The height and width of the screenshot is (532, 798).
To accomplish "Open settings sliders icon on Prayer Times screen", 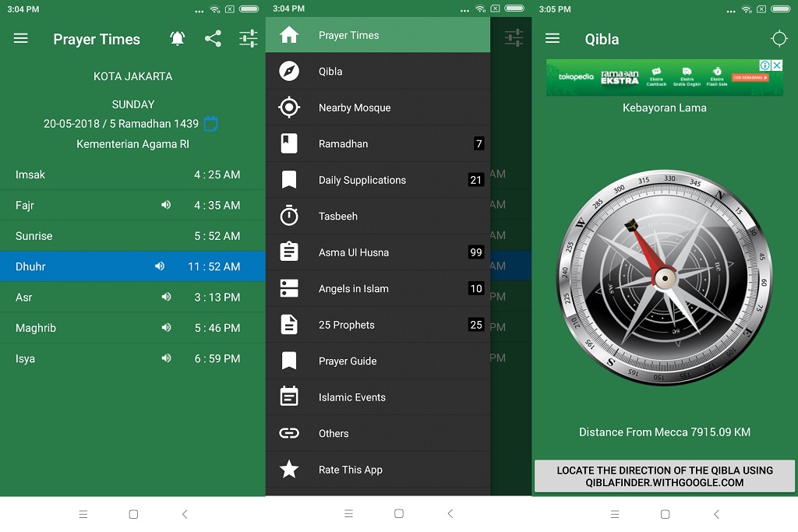I will click(x=249, y=39).
